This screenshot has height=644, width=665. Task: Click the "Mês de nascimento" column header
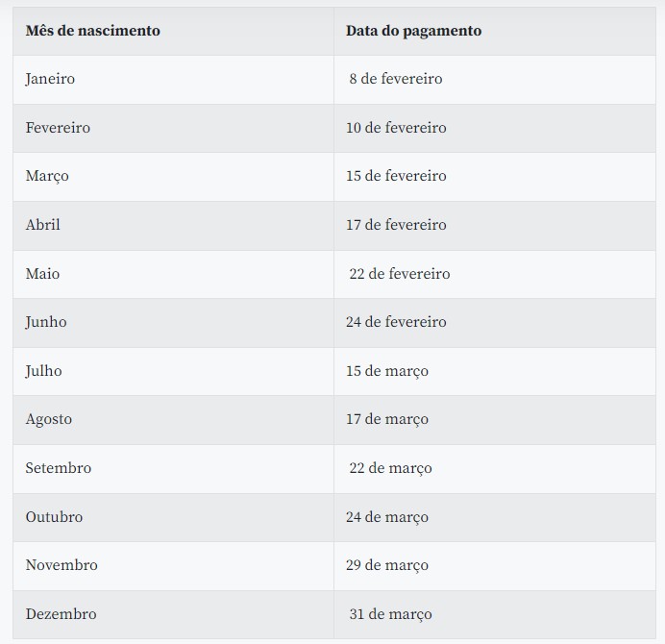[92, 31]
